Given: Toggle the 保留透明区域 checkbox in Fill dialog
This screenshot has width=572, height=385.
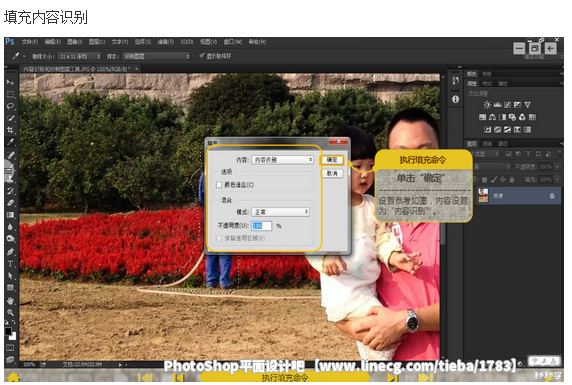Looking at the screenshot, I should [x=219, y=238].
